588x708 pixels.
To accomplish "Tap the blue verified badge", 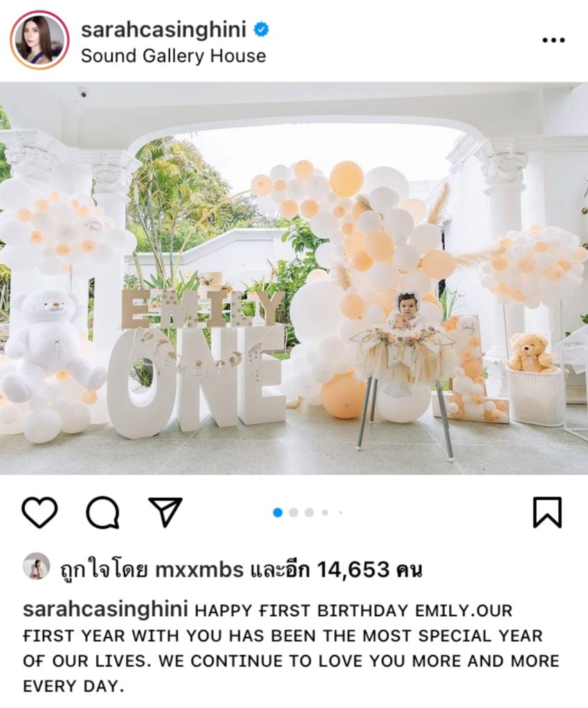I will [261, 30].
